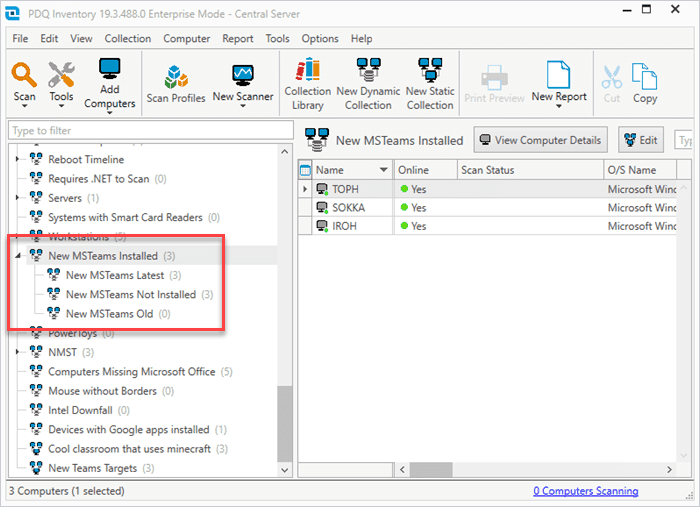This screenshot has height=507, width=700.
Task: Click the Reboot Timeline collection icon
Action: point(36,159)
